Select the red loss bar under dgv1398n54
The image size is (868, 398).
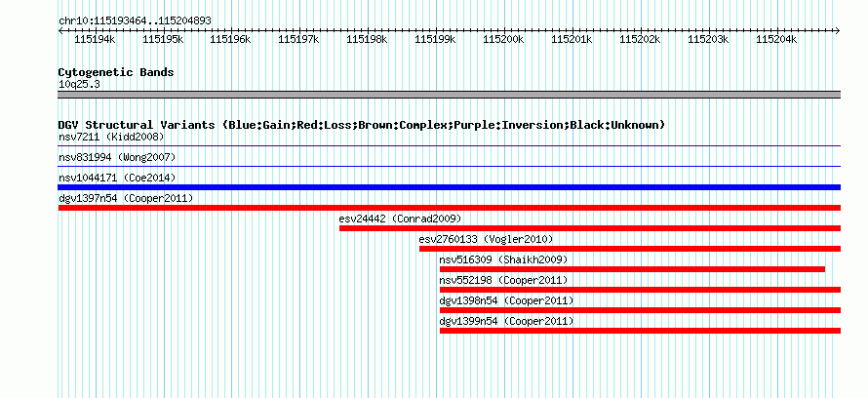640,310
